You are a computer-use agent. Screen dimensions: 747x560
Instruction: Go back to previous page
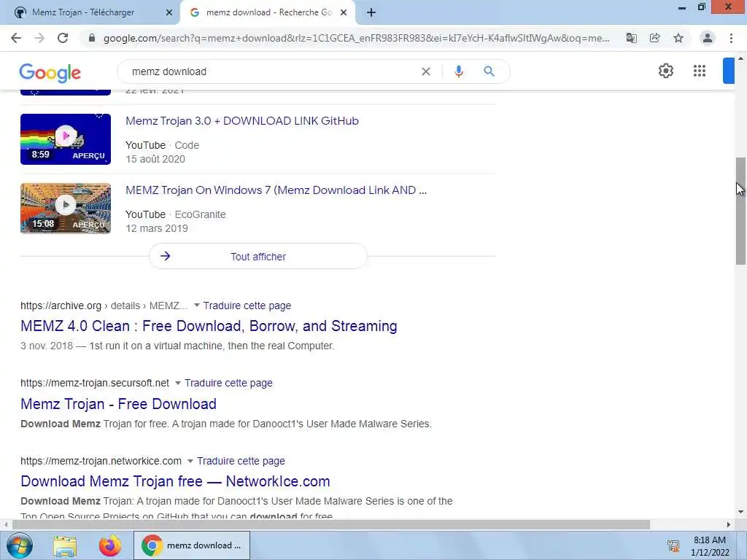16,38
